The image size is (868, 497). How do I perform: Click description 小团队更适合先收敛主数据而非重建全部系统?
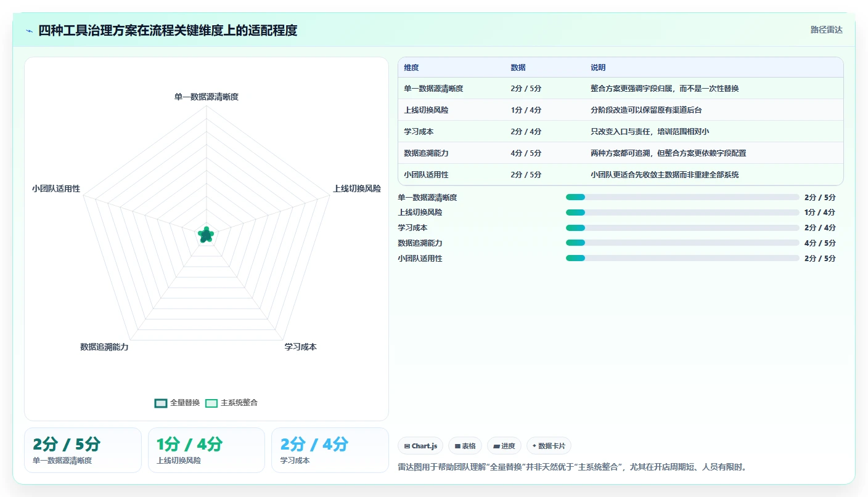(x=665, y=175)
